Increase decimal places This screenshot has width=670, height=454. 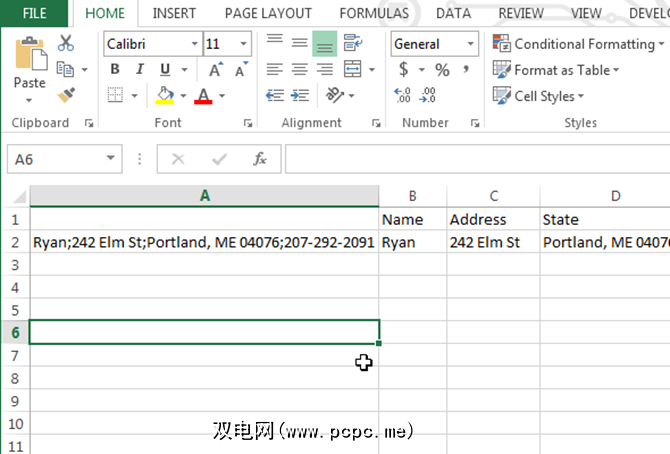tap(403, 95)
